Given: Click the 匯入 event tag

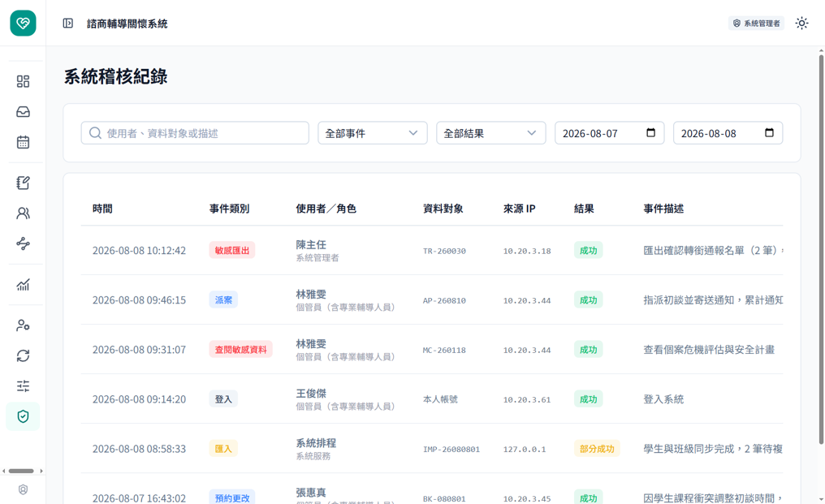Looking at the screenshot, I should tap(223, 449).
